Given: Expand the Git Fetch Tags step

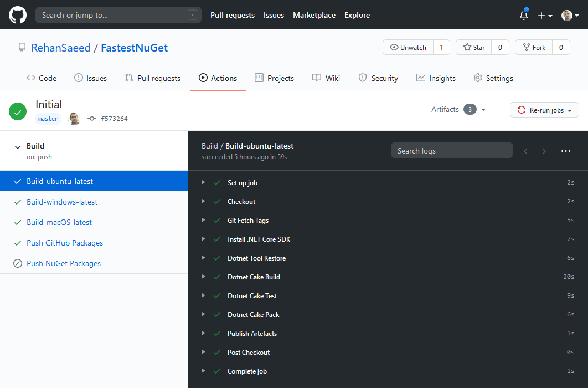Looking at the screenshot, I should pos(203,220).
